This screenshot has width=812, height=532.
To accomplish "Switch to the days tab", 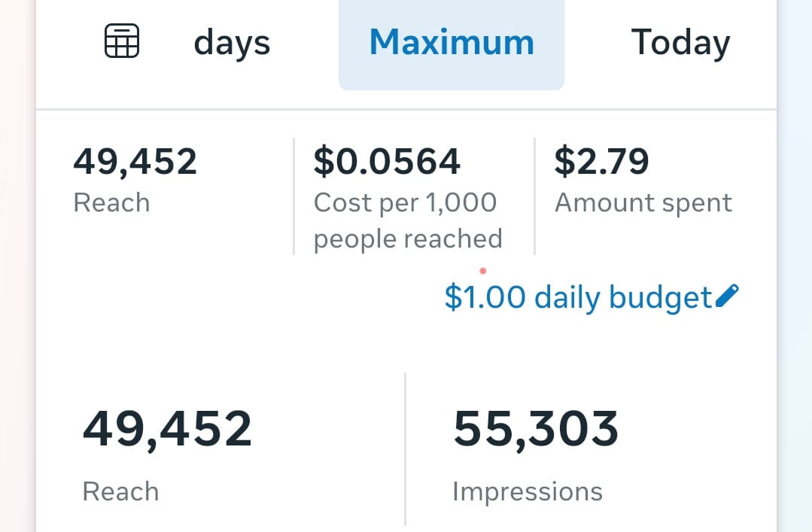I will (x=232, y=43).
